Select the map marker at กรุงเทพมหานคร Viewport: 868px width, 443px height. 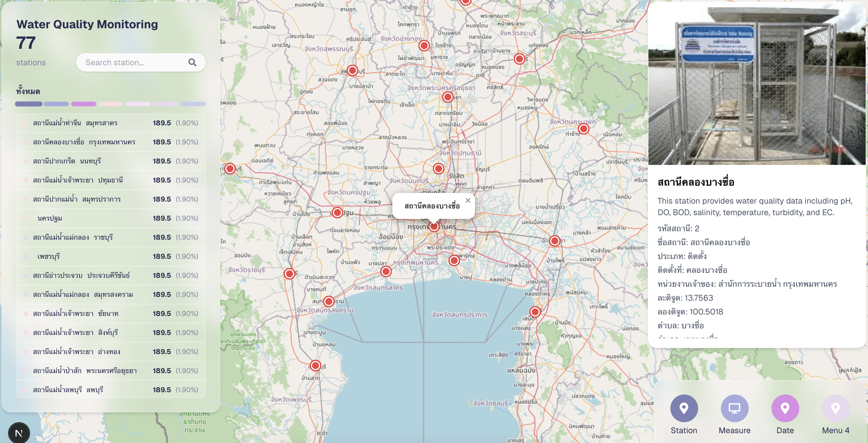click(x=434, y=227)
